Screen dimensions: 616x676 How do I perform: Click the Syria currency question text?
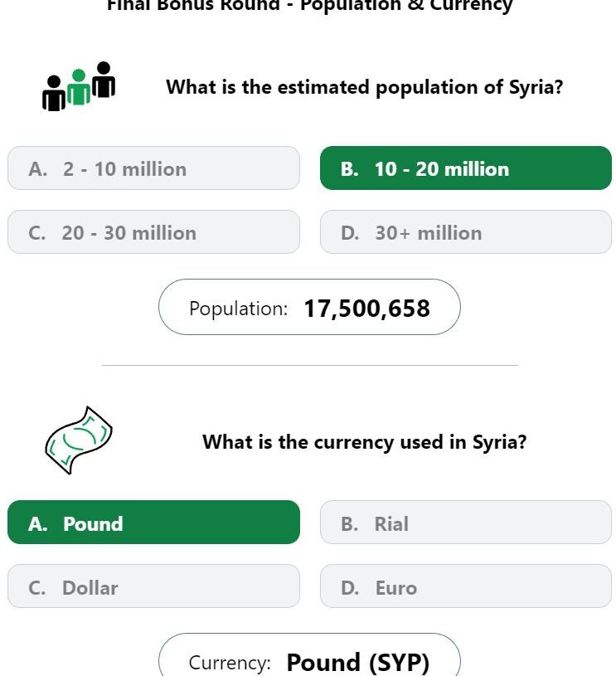click(365, 442)
